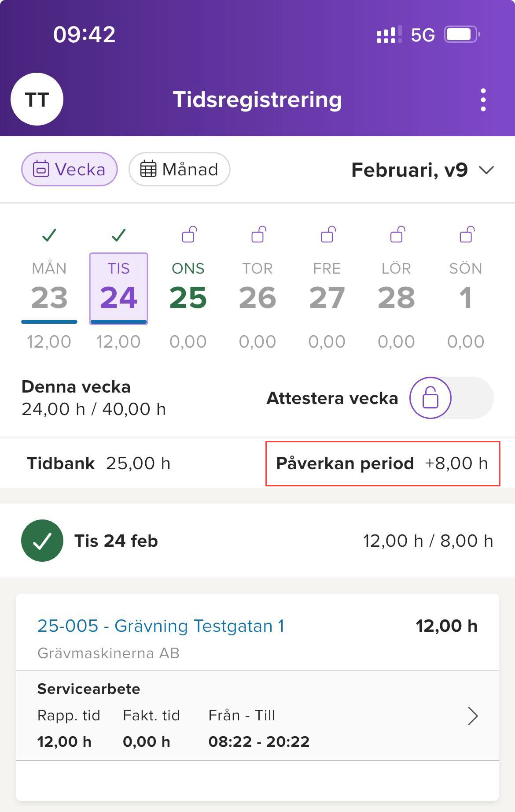Image resolution: width=515 pixels, height=812 pixels.
Task: Tap the Påverkan period +8,00 h field
Action: tap(382, 463)
